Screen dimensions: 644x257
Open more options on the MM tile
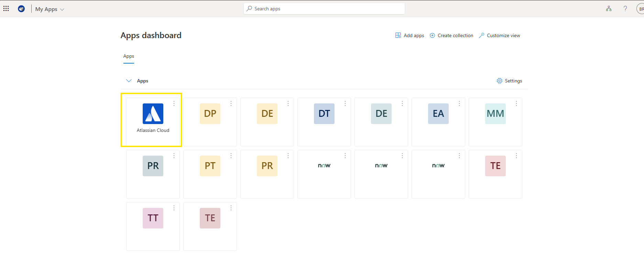point(516,103)
